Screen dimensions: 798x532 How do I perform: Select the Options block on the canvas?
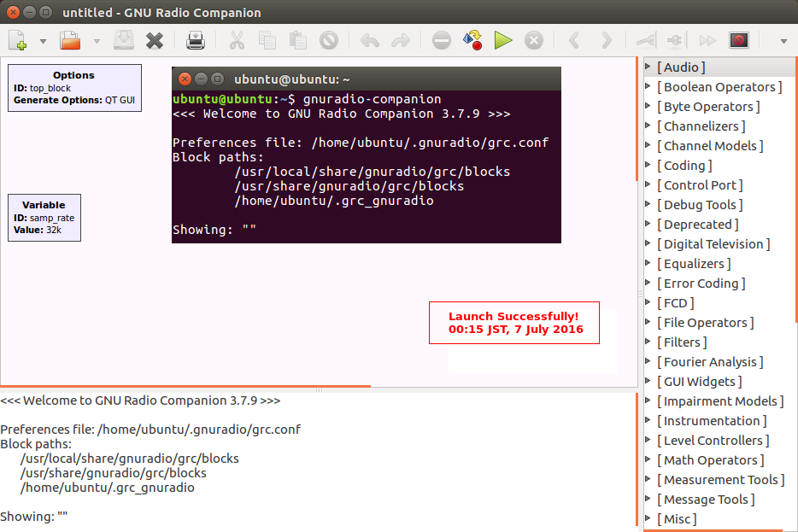75,88
